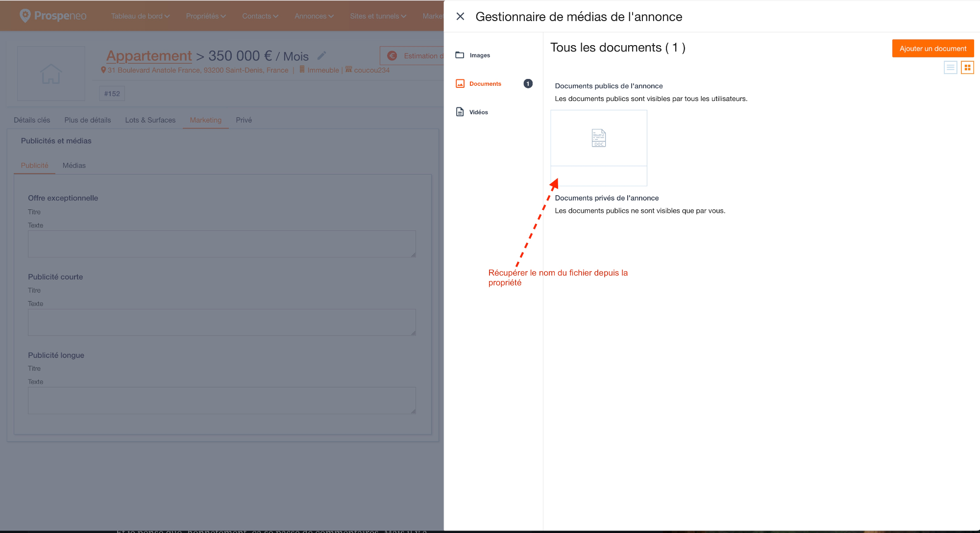Click the documents count badge
This screenshot has width=980, height=533.
528,84
